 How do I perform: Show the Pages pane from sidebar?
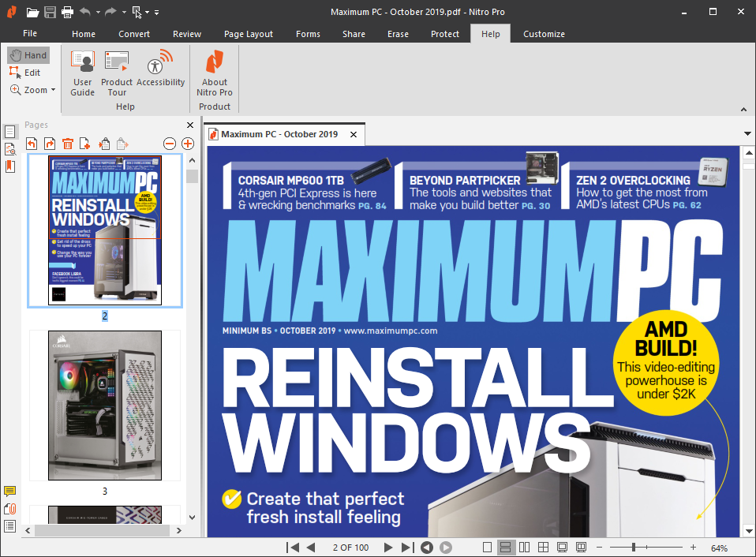9,132
